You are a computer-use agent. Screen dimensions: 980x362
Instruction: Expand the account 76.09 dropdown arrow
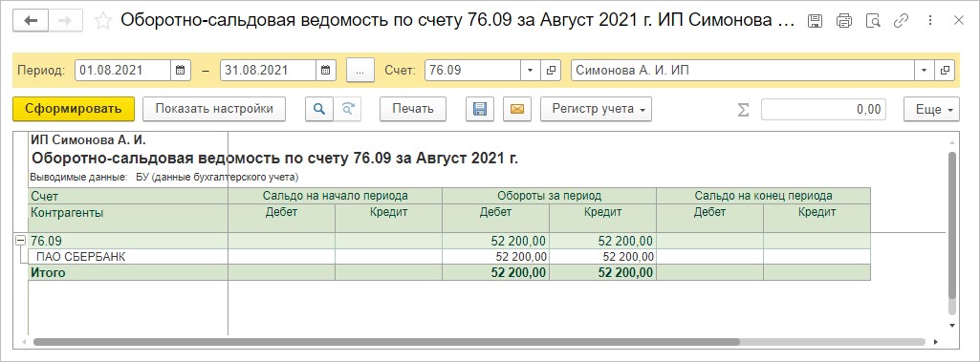click(x=531, y=71)
